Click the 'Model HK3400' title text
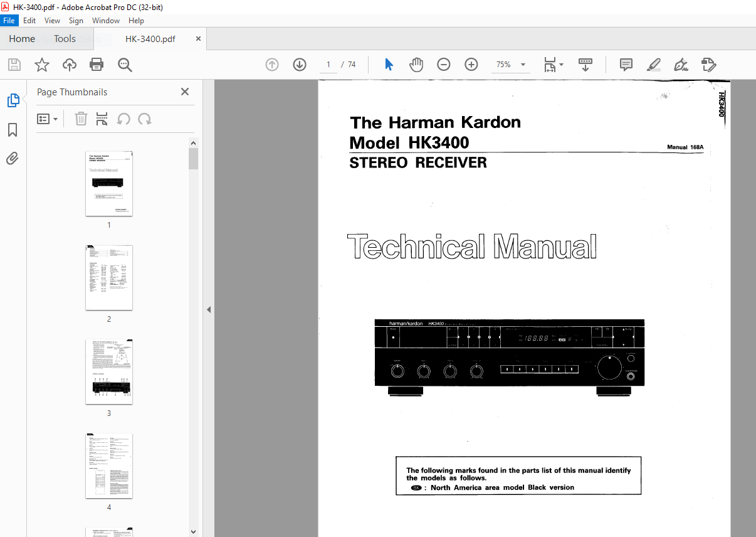Viewport: 756px width, 537px height. coord(409,142)
